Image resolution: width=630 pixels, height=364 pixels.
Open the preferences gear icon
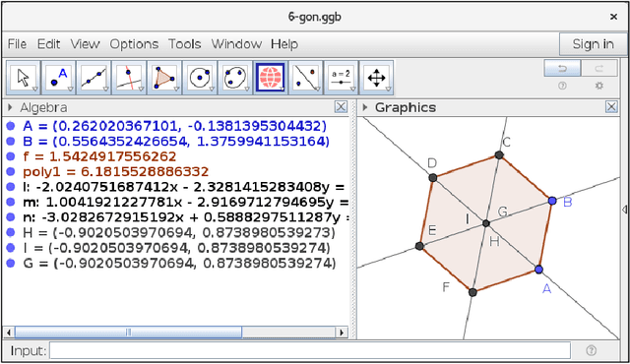pos(599,86)
